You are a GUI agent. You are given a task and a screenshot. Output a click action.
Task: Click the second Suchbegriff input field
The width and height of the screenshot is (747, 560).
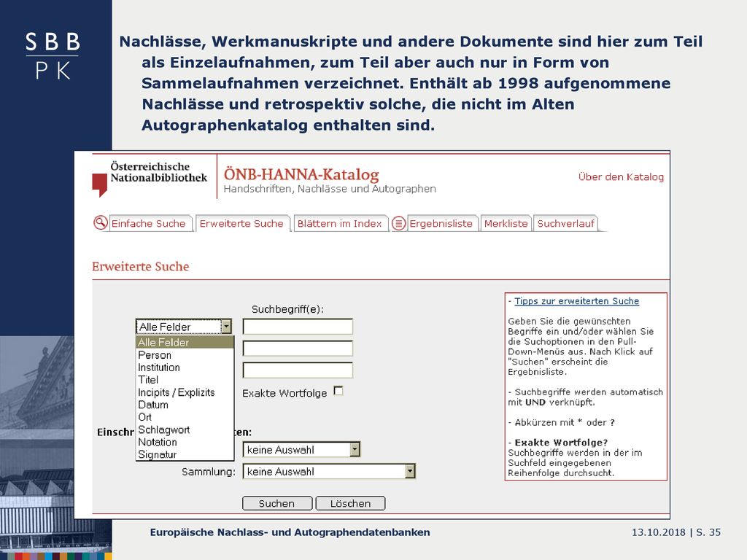298,348
